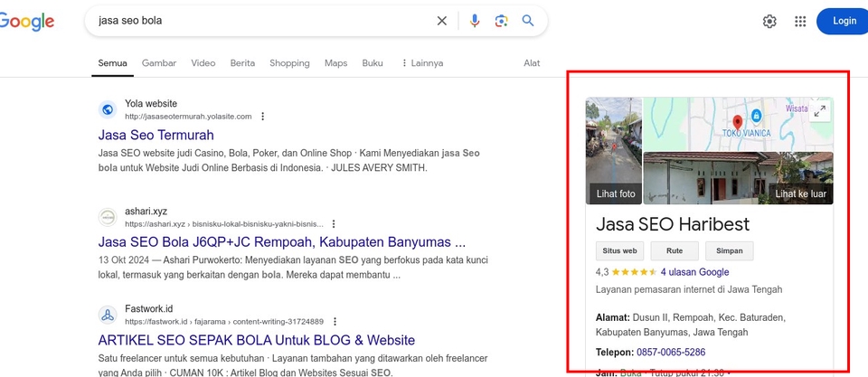Click the blue TOKO VIANICA shop marker
This screenshot has width=868, height=377.
(x=756, y=116)
